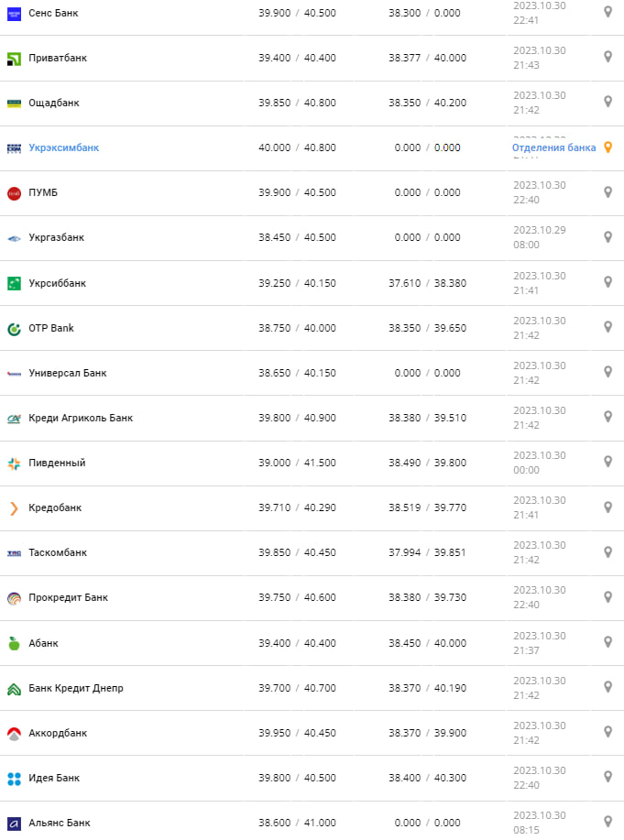The width and height of the screenshot is (624, 840).
Task: Open the Отделения банка link
Action: pos(553,147)
